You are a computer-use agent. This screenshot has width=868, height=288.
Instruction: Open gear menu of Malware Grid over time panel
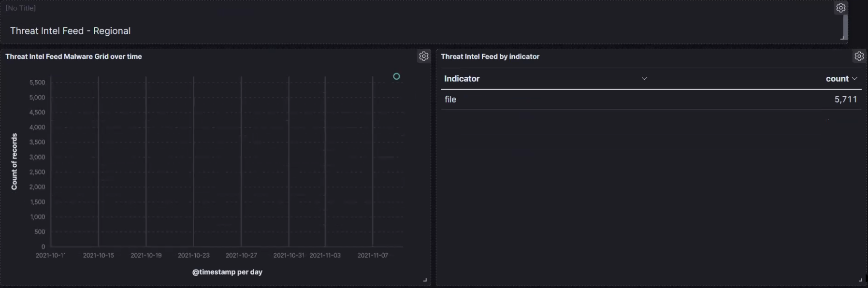pyautogui.click(x=424, y=56)
